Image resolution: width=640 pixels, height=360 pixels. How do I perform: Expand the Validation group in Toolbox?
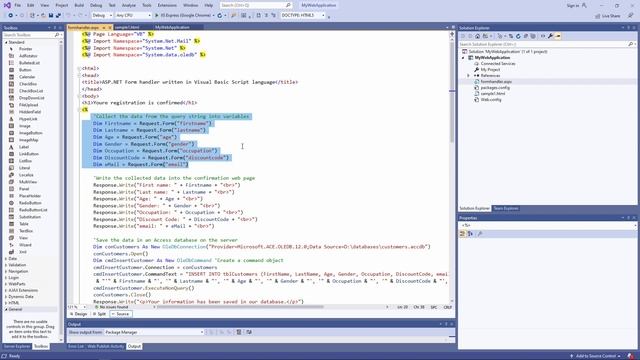point(6,265)
